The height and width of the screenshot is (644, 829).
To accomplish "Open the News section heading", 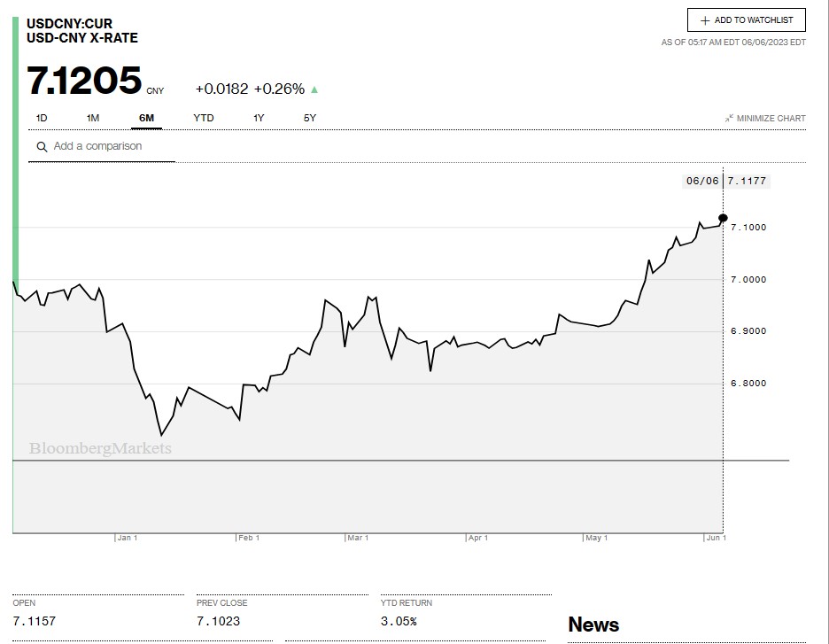I will 593,625.
